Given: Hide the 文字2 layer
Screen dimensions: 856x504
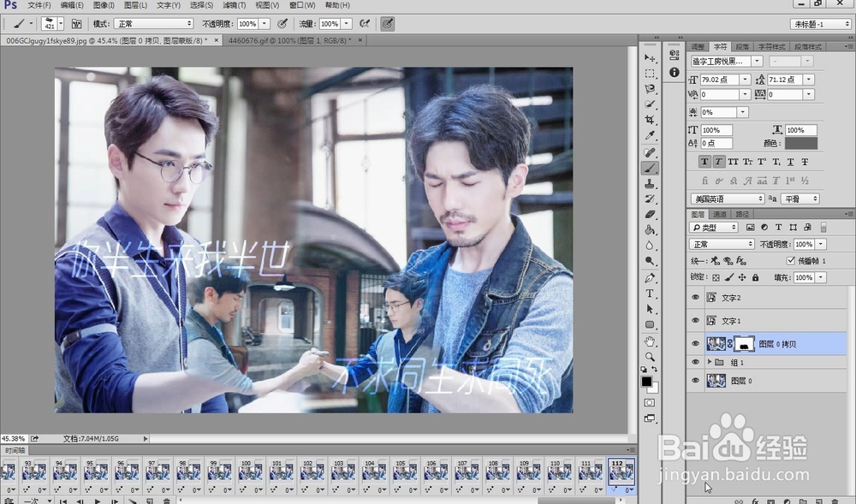Looking at the screenshot, I should tap(695, 297).
